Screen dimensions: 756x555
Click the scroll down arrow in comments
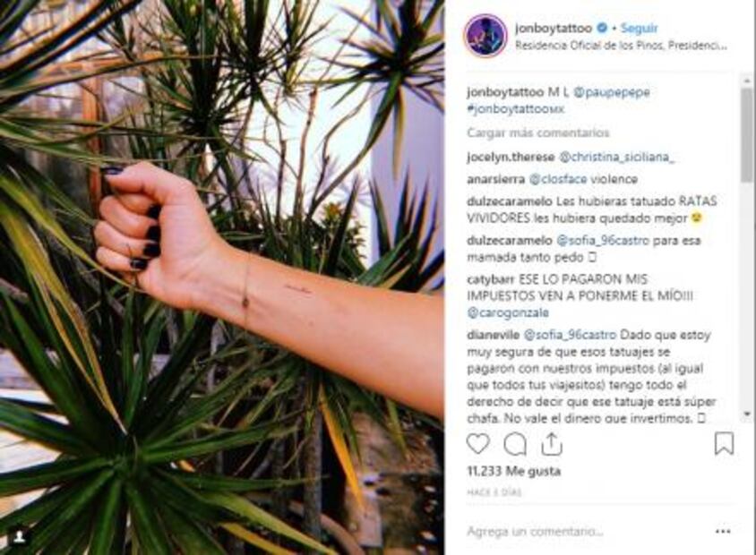coord(748,414)
